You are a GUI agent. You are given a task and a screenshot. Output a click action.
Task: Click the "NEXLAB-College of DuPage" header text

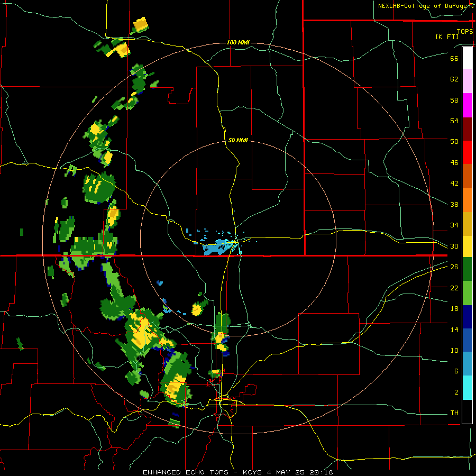(x=422, y=6)
